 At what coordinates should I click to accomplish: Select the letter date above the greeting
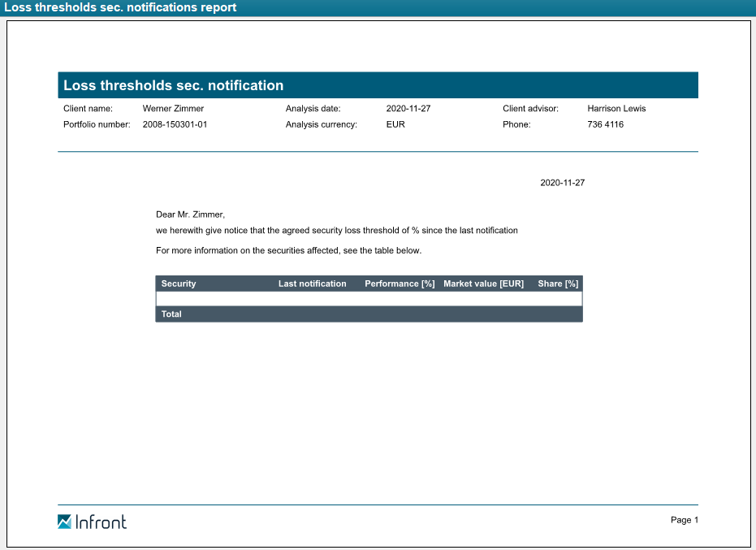click(x=562, y=183)
